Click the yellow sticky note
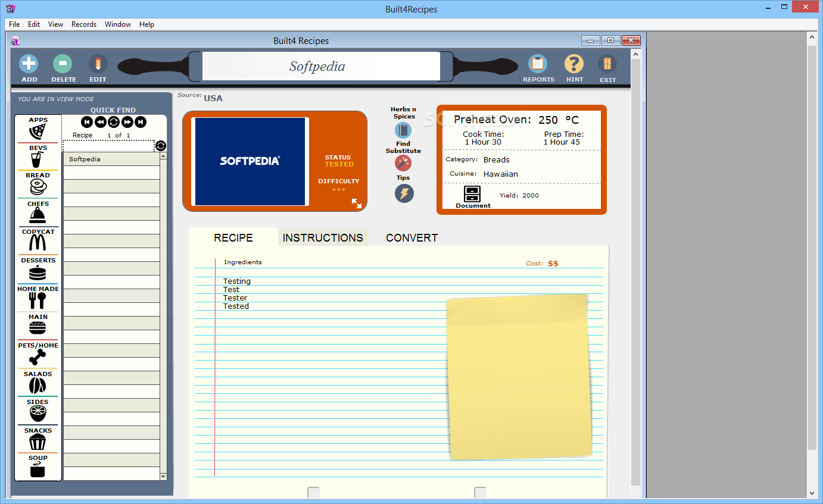This screenshot has height=504, width=823. 518,376
